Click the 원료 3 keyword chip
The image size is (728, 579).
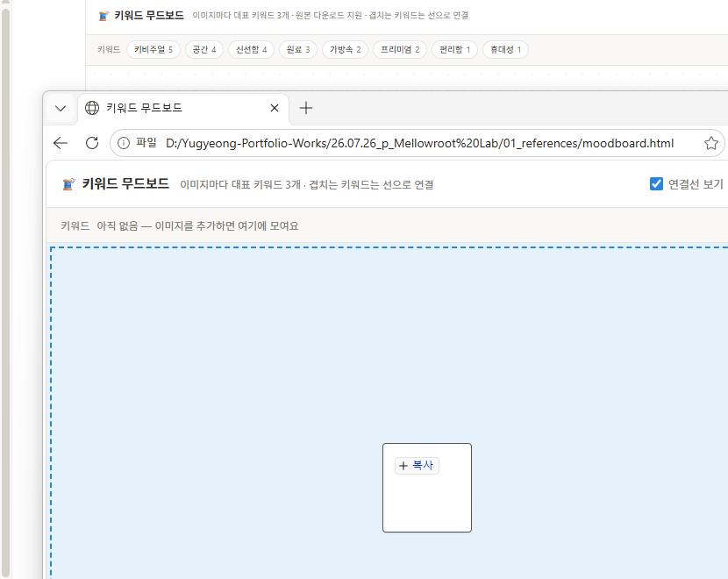(x=298, y=50)
